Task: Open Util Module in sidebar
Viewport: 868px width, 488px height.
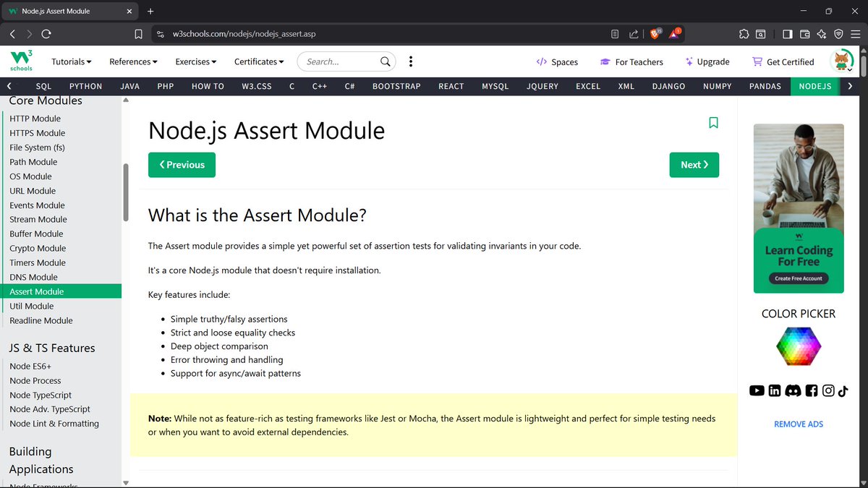Action: 32,307
